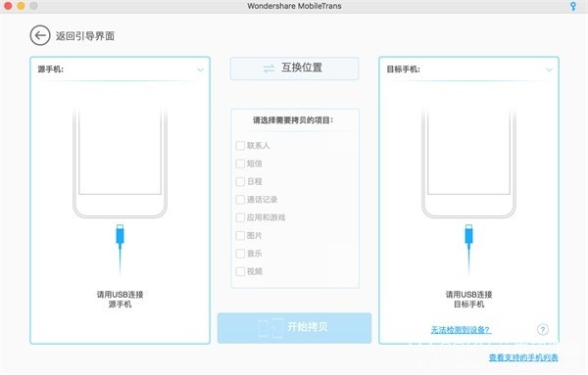Click the 互换位置 button

[x=294, y=69]
